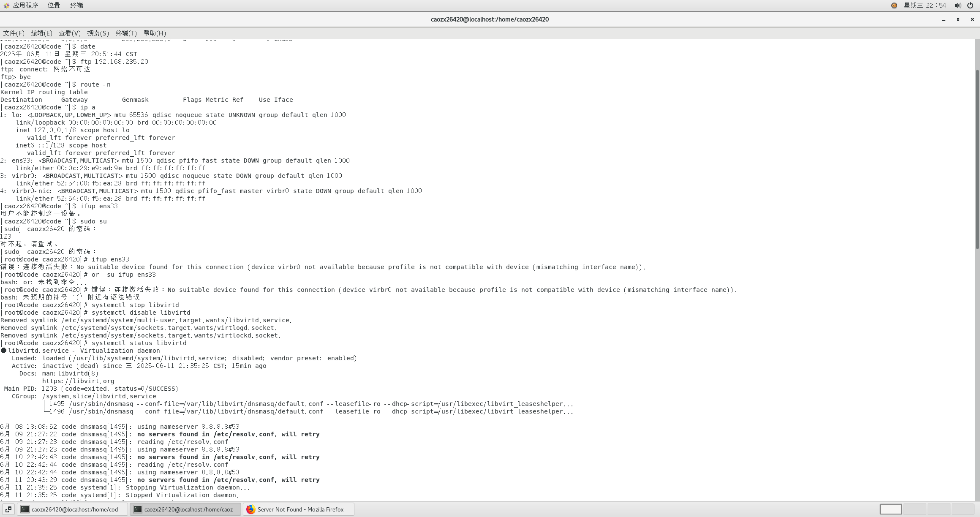
Task: Open the 编辑(E) menu
Action: coord(41,33)
